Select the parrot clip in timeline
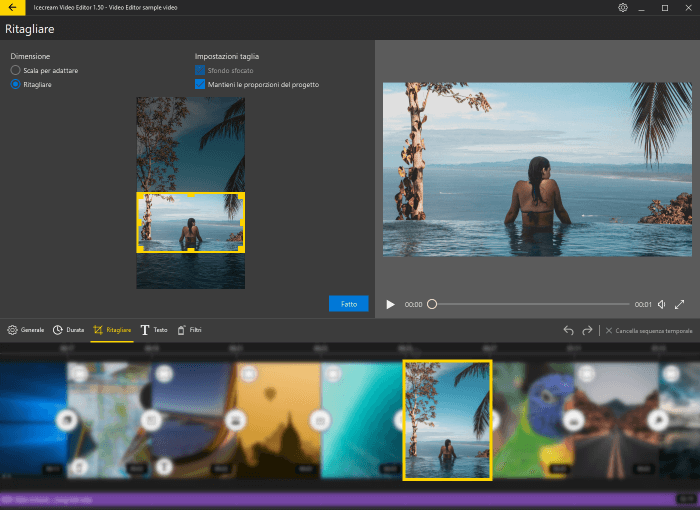The height and width of the screenshot is (510, 700). [x=530, y=420]
